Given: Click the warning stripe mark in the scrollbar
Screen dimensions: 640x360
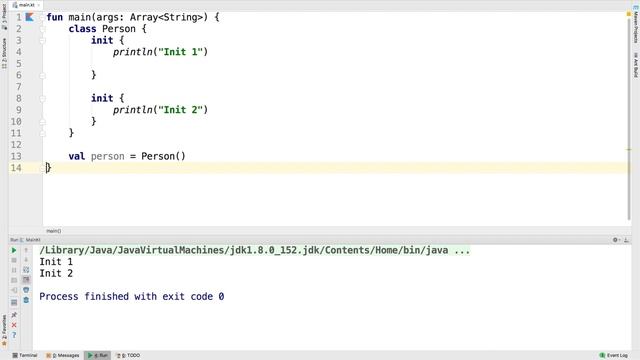Looking at the screenshot, I should coord(629,149).
